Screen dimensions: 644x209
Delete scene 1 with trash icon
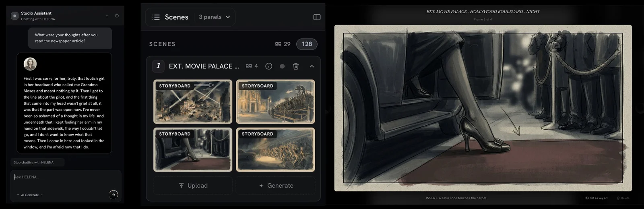coord(296,66)
